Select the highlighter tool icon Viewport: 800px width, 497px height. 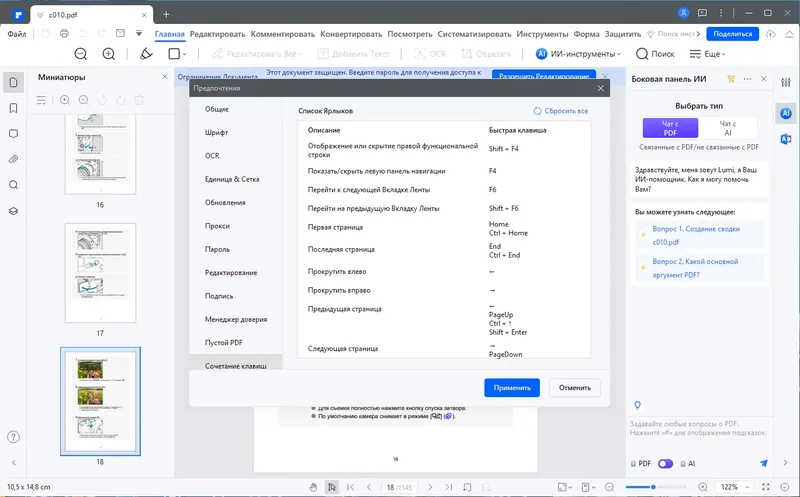[x=146, y=54]
